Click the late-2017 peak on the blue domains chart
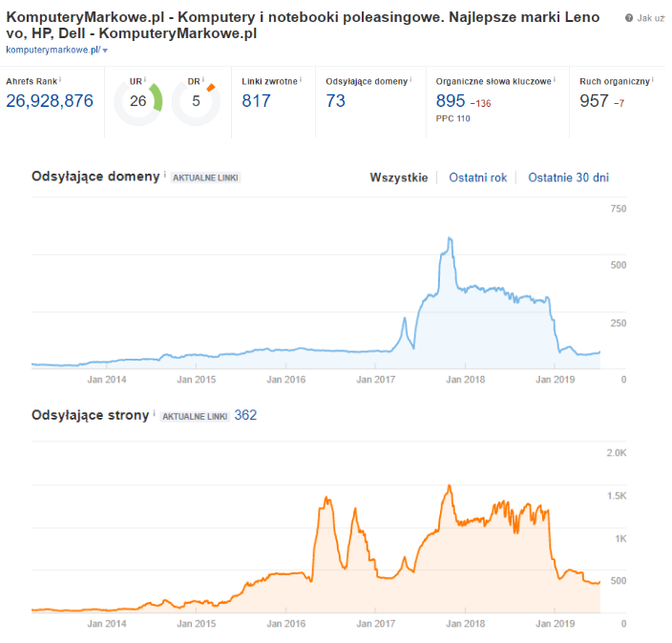672x643 pixels. coord(450,239)
